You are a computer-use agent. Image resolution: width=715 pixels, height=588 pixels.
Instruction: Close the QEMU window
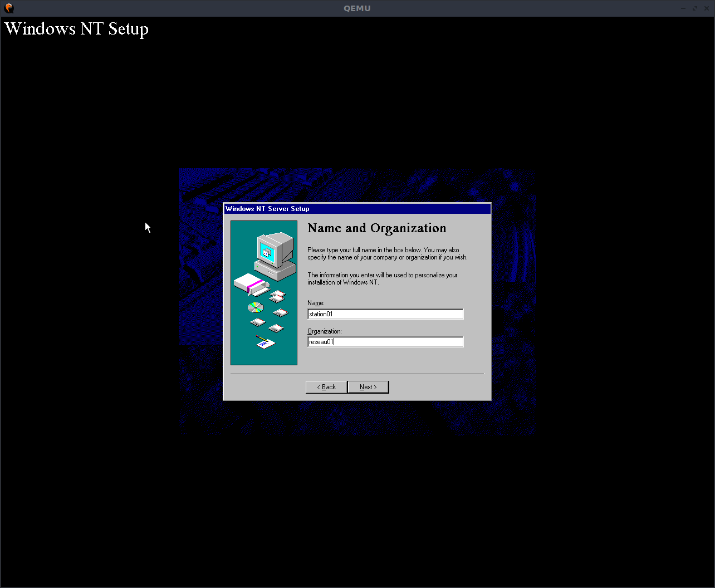706,8
